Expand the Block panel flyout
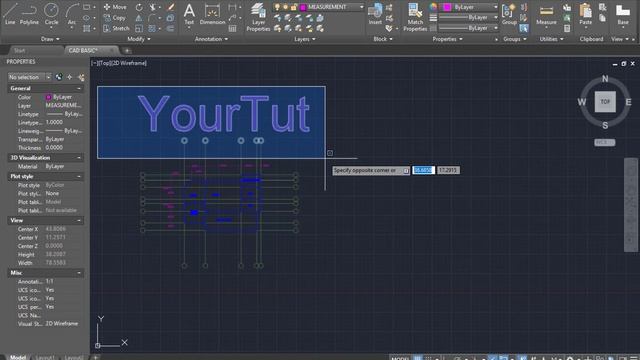640x360 pixels. click(x=383, y=39)
